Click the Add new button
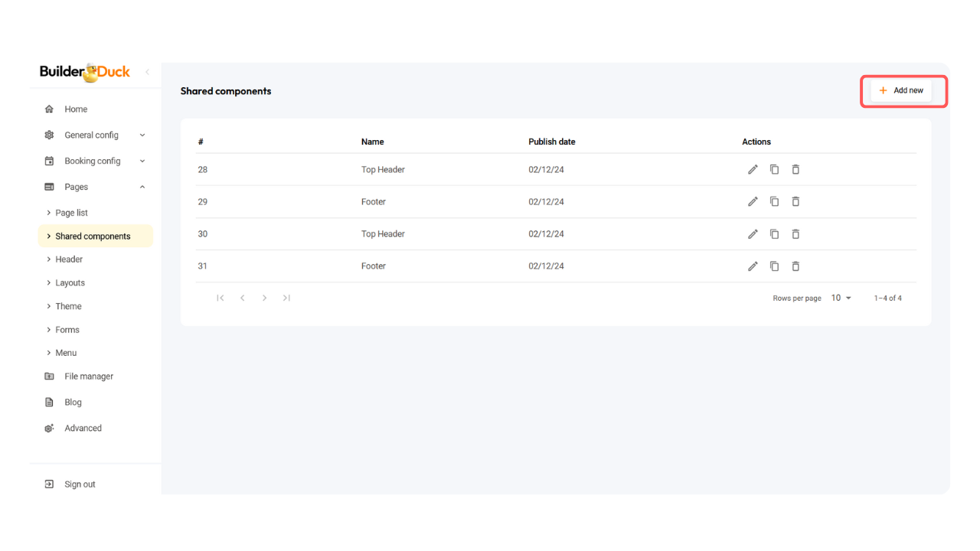 901,90
